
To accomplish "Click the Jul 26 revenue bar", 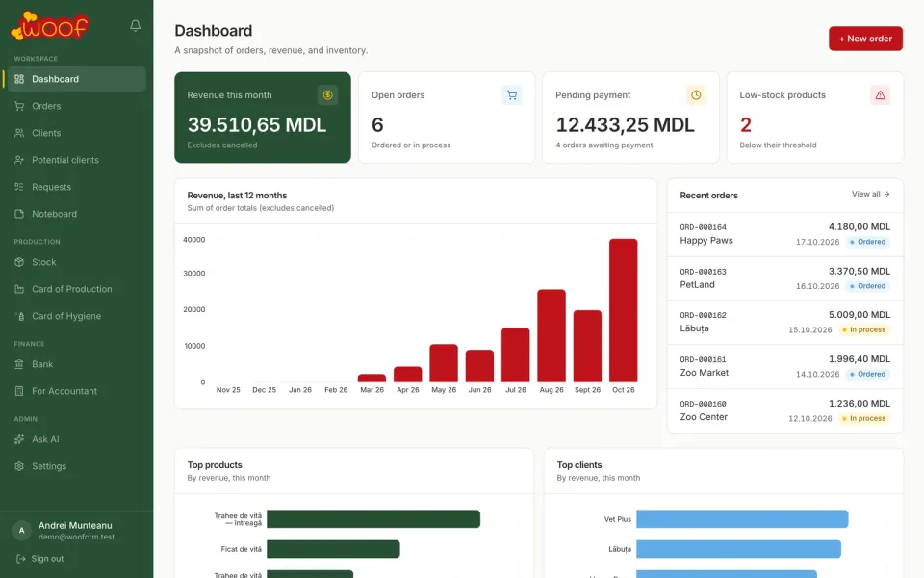I will point(516,355).
